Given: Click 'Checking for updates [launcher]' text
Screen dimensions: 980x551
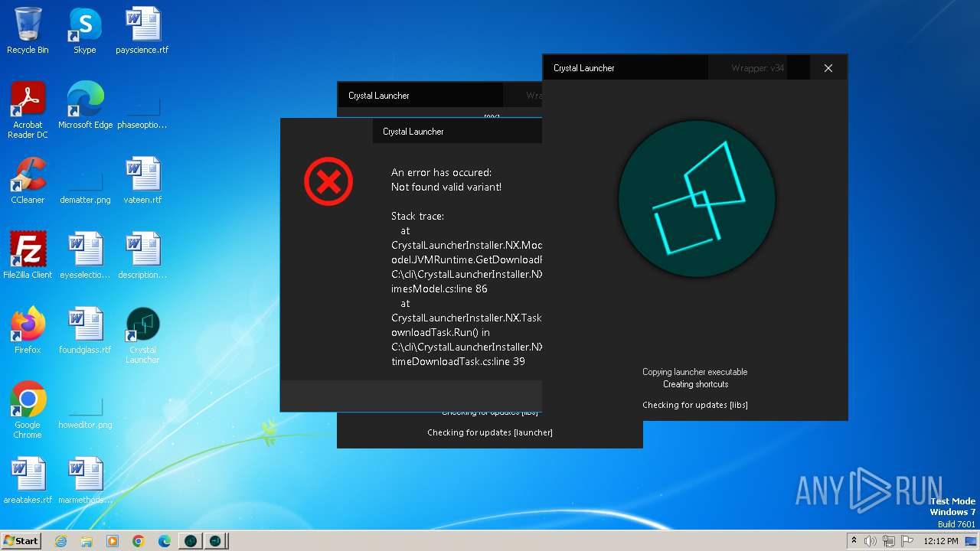Looking at the screenshot, I should tap(490, 432).
